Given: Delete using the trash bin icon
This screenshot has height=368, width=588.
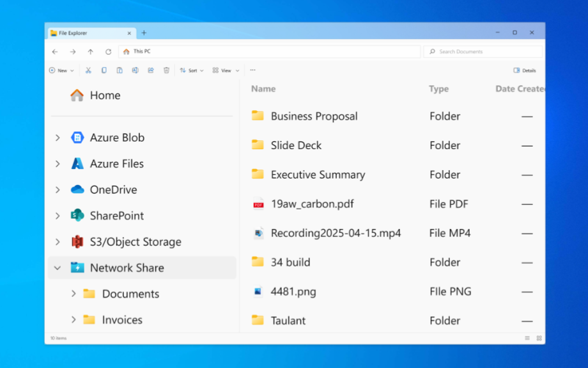Looking at the screenshot, I should click(167, 70).
